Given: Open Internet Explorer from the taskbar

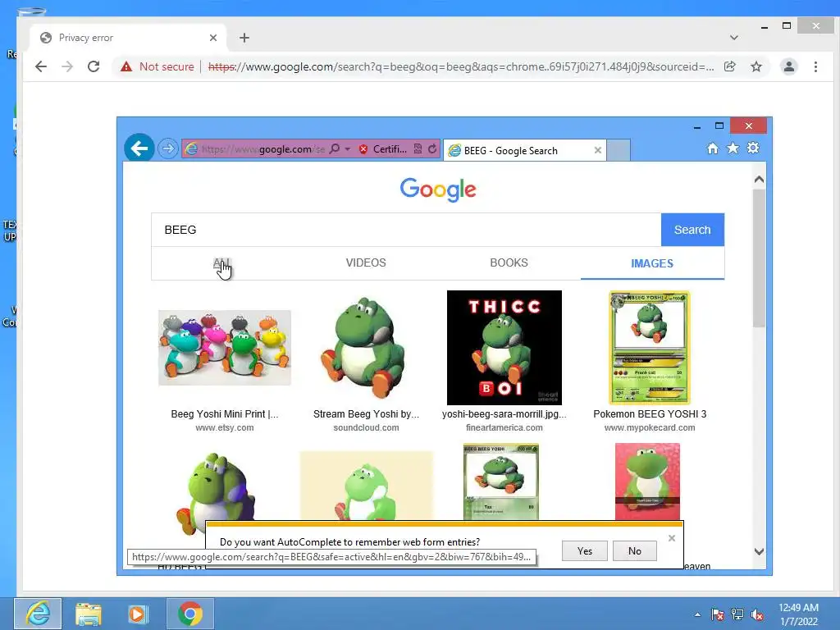Looking at the screenshot, I should pyautogui.click(x=38, y=614).
